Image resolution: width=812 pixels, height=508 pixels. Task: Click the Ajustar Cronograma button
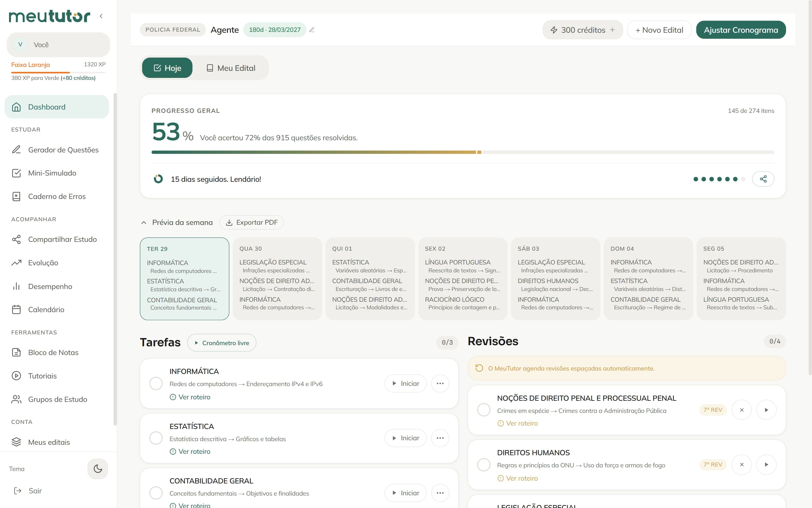point(741,30)
